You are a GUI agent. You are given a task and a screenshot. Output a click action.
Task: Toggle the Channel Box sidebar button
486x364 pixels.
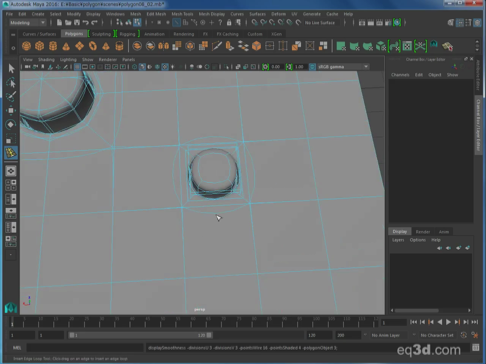478,23
